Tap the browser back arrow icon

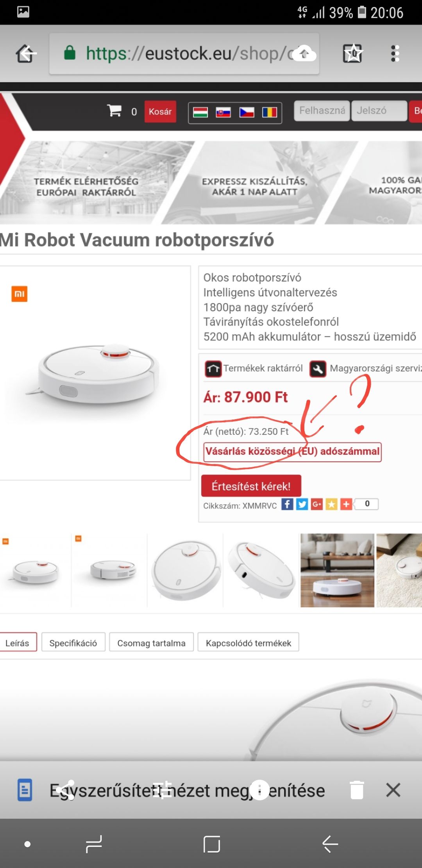[26, 54]
